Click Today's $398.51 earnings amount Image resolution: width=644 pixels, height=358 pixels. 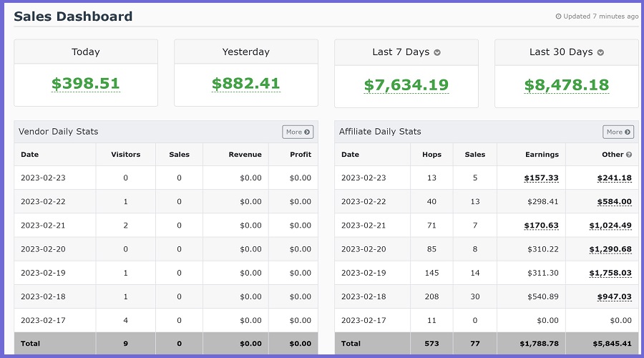click(x=85, y=84)
